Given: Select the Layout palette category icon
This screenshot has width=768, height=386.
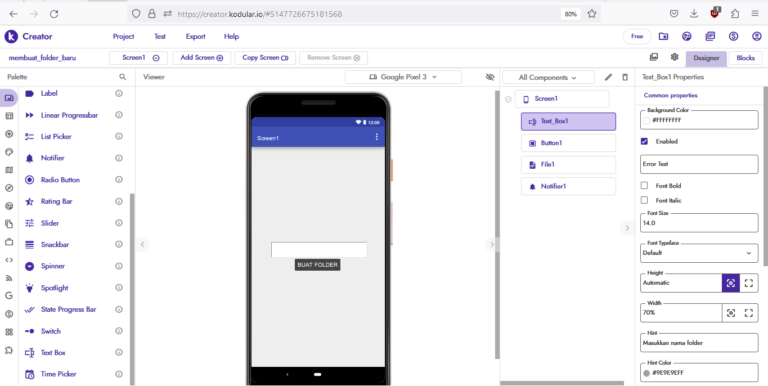Looking at the screenshot, I should coord(9,116).
